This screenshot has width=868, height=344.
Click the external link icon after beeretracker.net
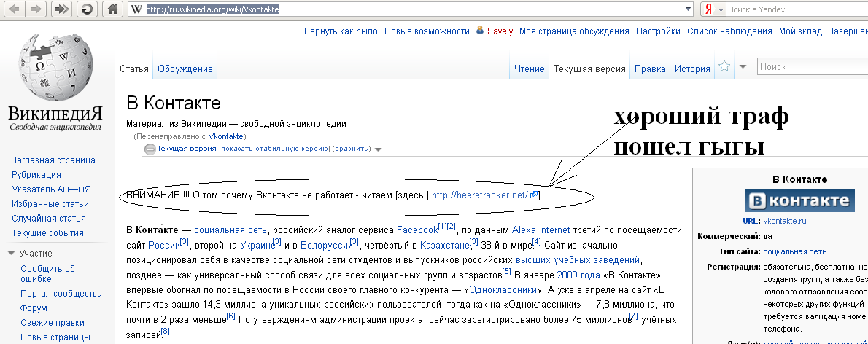(534, 195)
